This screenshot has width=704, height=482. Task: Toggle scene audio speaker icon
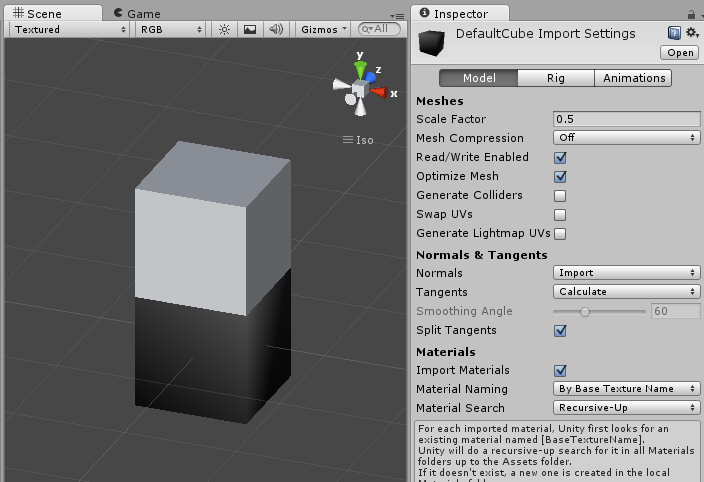coord(276,30)
